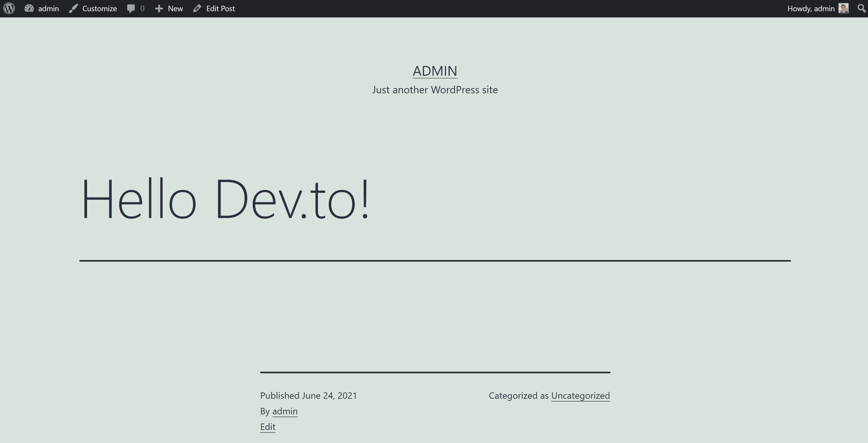This screenshot has height=443, width=868.
Task: Click Customize text in admin bar
Action: [x=99, y=8]
